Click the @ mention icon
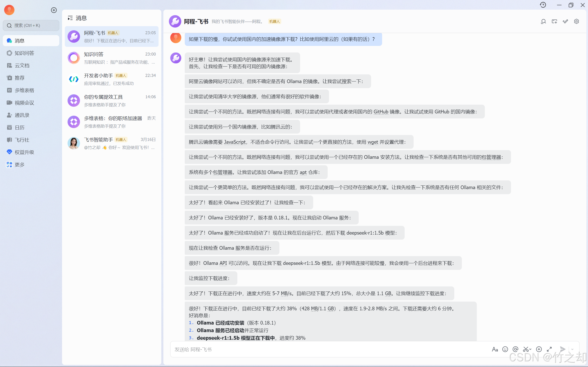Screen dimensions: 588x367 tap(515, 349)
